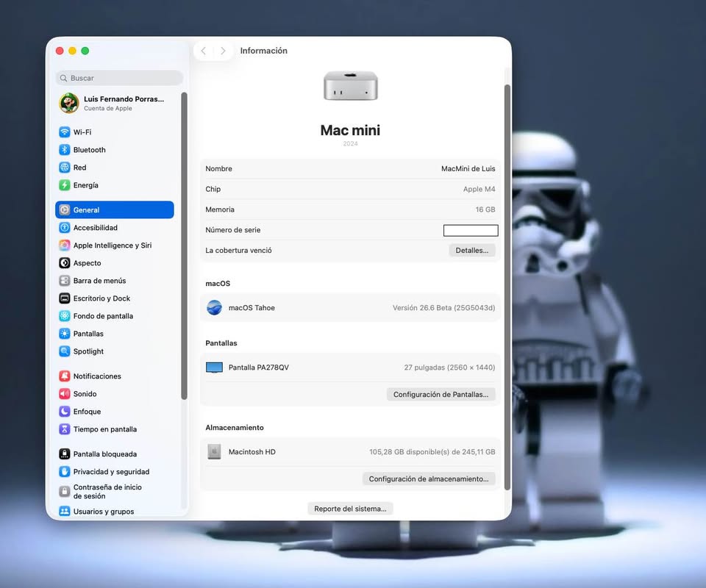706x588 pixels.
Task: Open the Escritorio y Dock icon
Action: point(65,298)
